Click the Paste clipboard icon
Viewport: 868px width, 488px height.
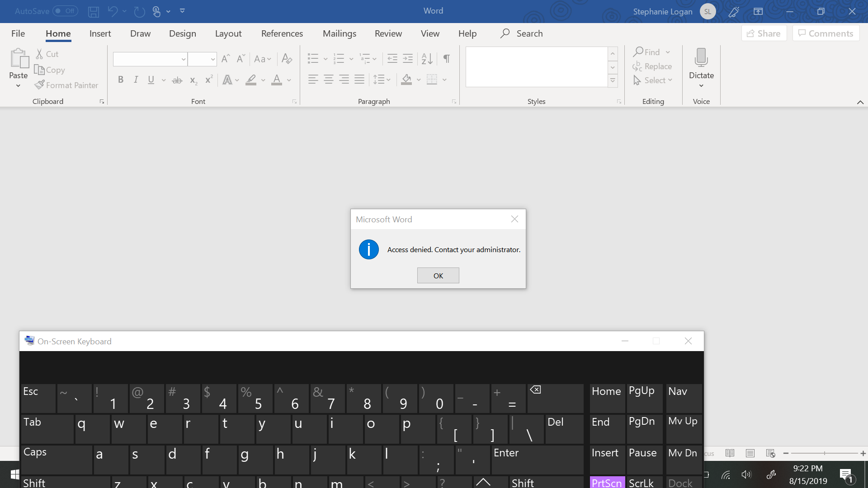point(19,58)
